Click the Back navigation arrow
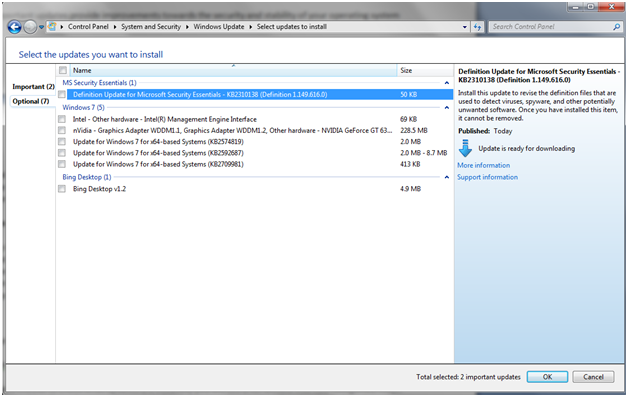Viewport: 628px width, 397px height. tap(14, 27)
